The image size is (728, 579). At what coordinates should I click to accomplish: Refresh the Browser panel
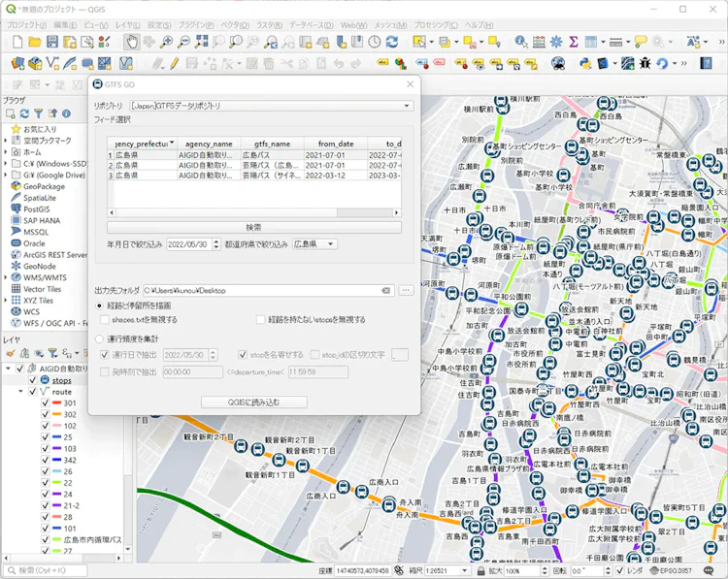(x=24, y=113)
